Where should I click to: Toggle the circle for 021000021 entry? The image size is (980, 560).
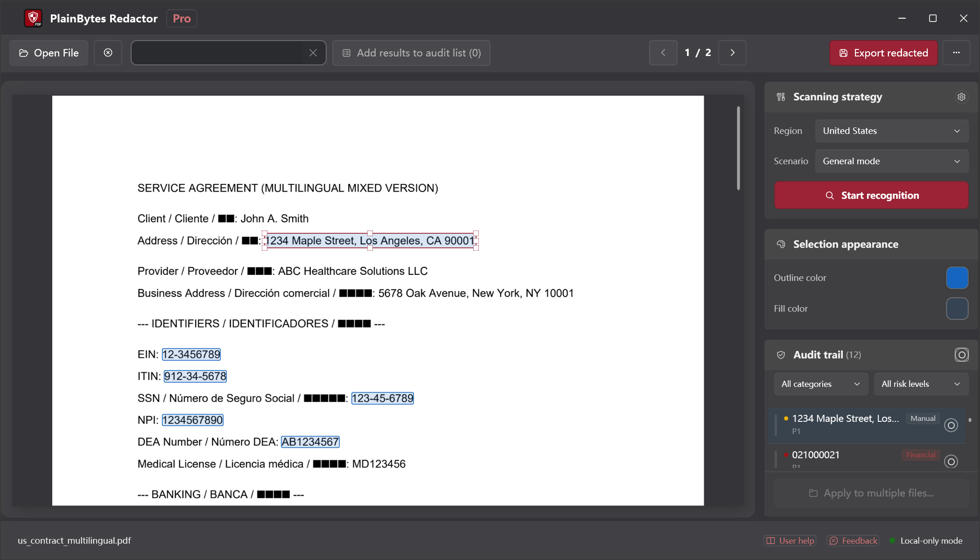coord(951,462)
